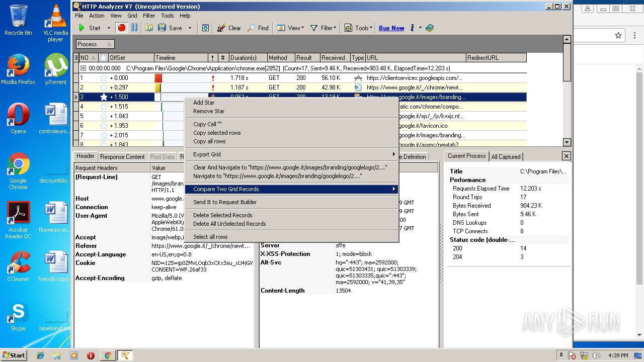Image resolution: width=644 pixels, height=362 pixels.
Task: Toggle the star on row 6
Action: [104, 126]
